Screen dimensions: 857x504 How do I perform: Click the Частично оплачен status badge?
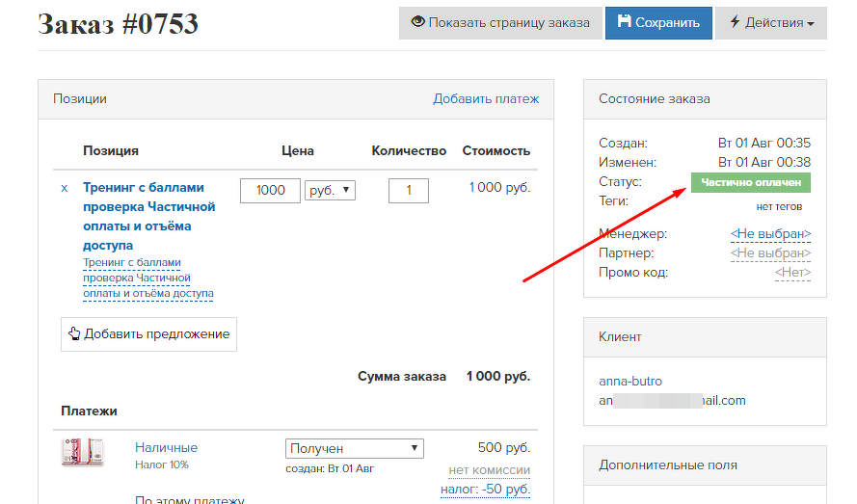click(751, 182)
